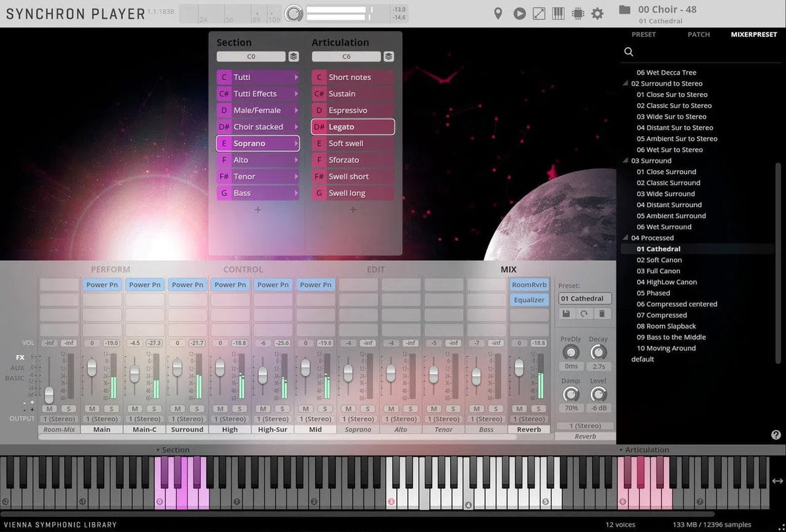Select the Sustain articulation

[x=354, y=94]
